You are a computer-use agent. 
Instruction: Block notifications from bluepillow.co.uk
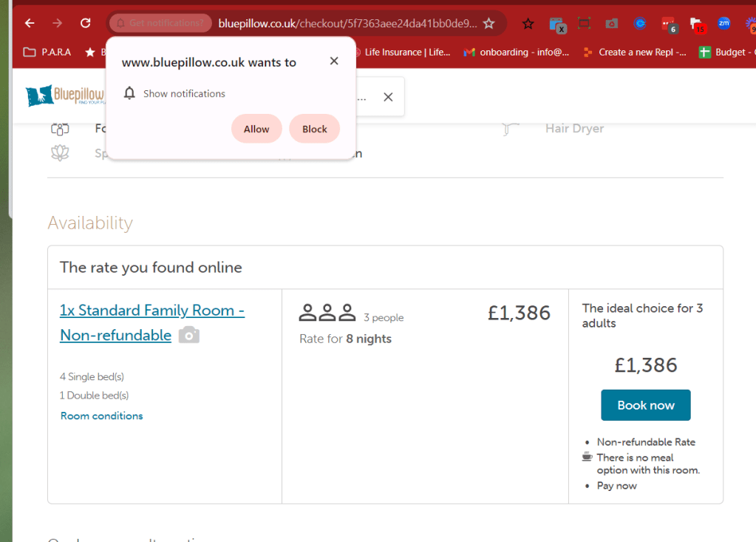pyautogui.click(x=314, y=129)
